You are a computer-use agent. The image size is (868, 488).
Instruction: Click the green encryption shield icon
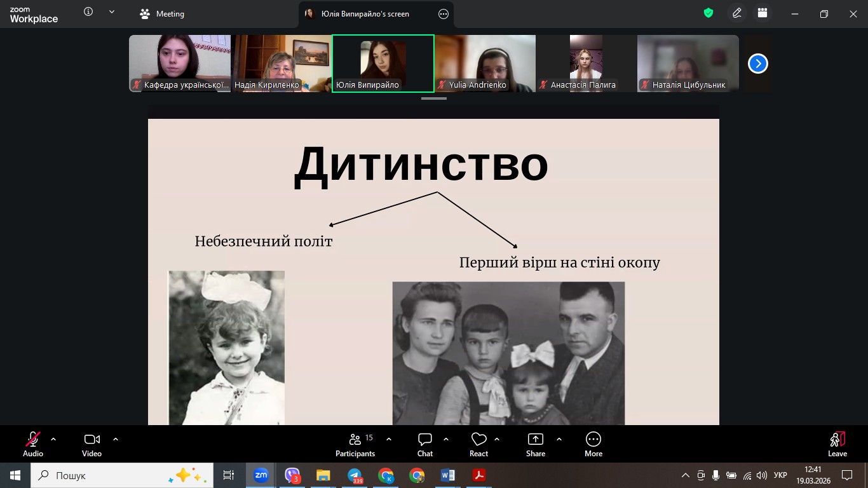click(709, 13)
